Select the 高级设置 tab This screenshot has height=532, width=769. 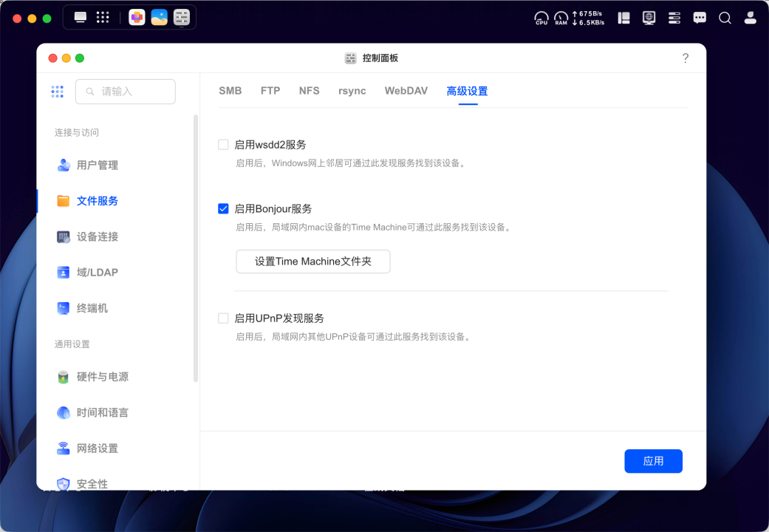(x=468, y=92)
